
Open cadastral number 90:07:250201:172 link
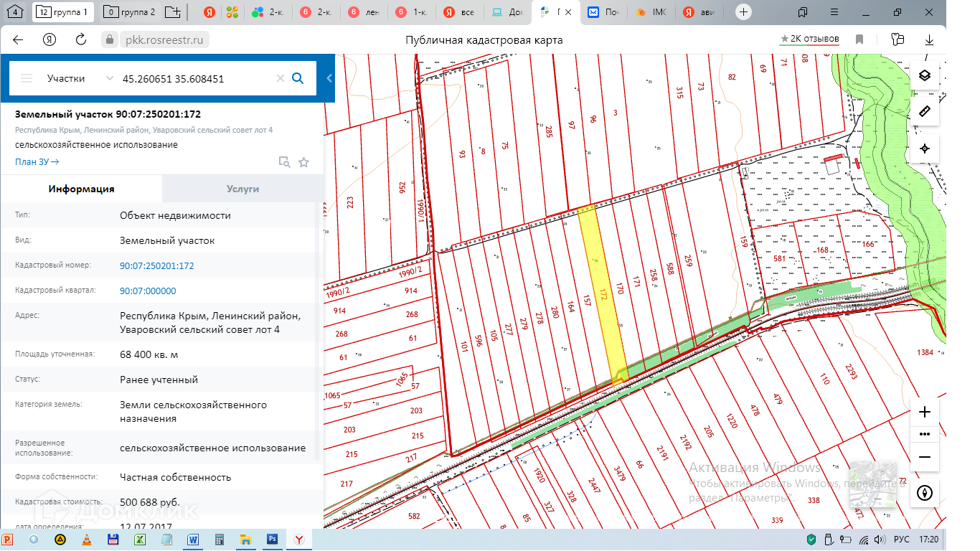point(156,266)
